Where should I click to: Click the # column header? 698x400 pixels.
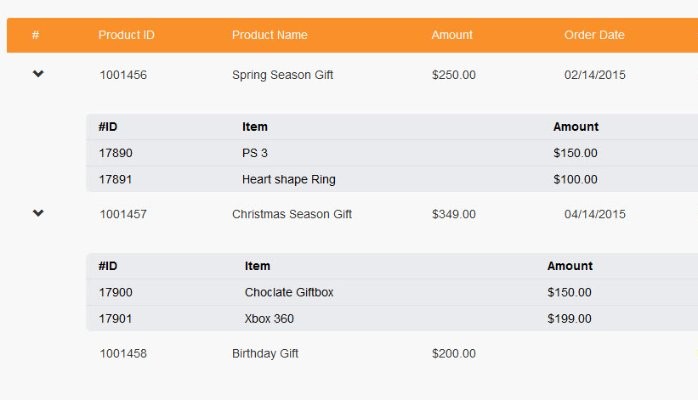(36, 35)
